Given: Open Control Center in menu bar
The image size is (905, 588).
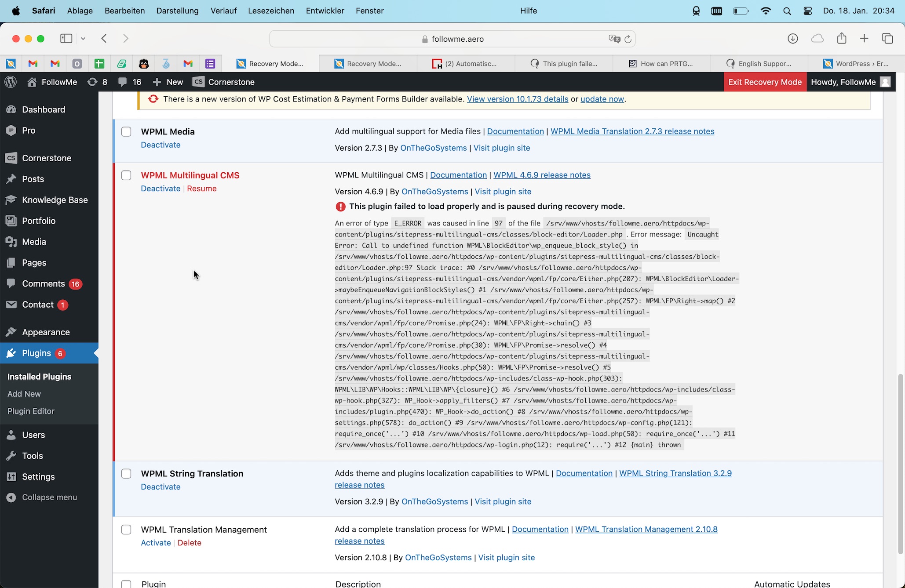Looking at the screenshot, I should (808, 11).
